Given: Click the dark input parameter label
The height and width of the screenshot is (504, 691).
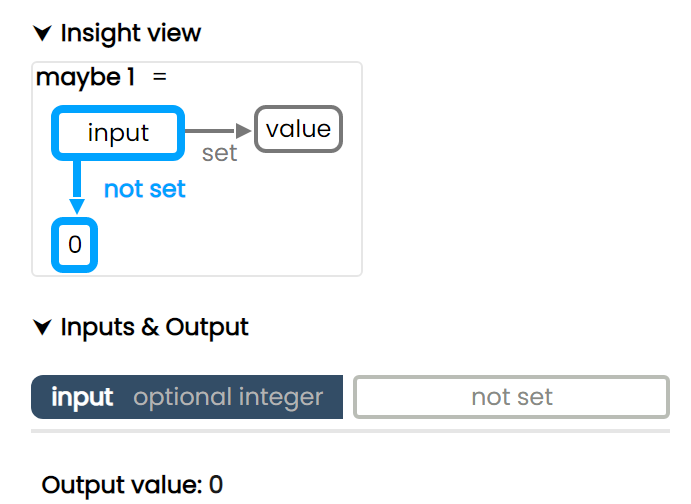Looking at the screenshot, I should pyautogui.click(x=82, y=397).
